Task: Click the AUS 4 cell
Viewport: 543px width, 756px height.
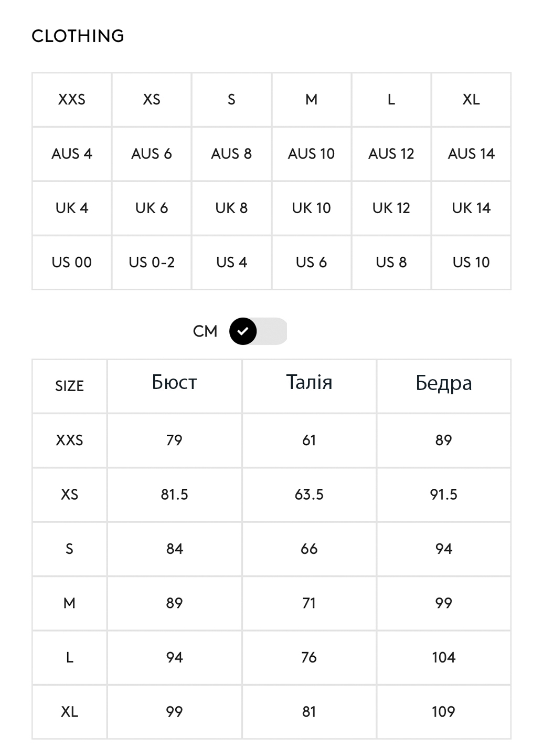Action: click(72, 154)
